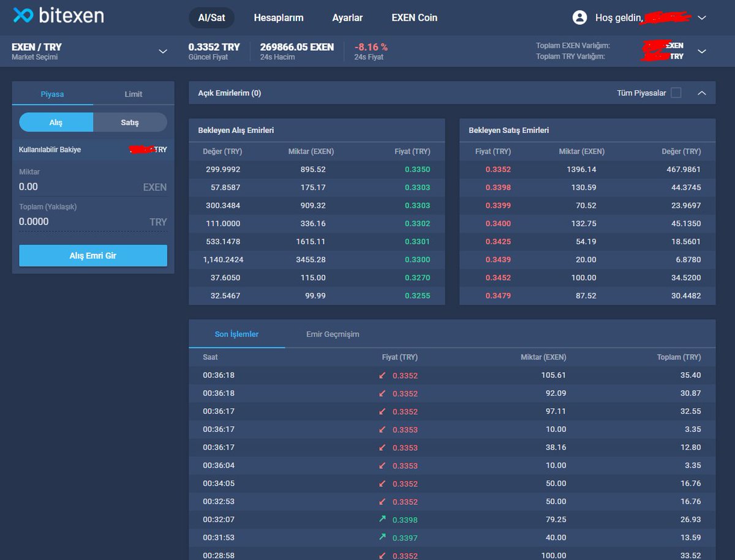Click the trade time 00:31:53
This screenshot has height=560, width=735.
click(x=219, y=537)
